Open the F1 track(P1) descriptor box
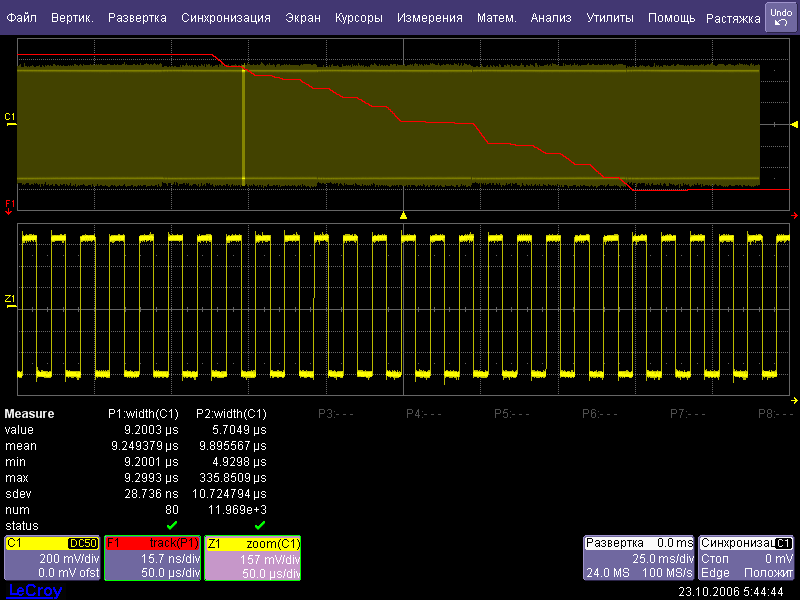The width and height of the screenshot is (800, 600). [153, 558]
